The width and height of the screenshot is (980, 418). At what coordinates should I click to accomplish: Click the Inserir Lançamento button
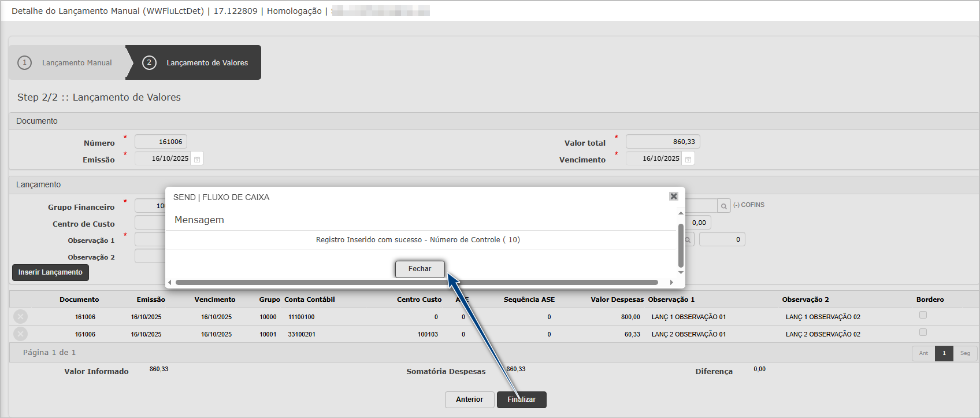50,272
